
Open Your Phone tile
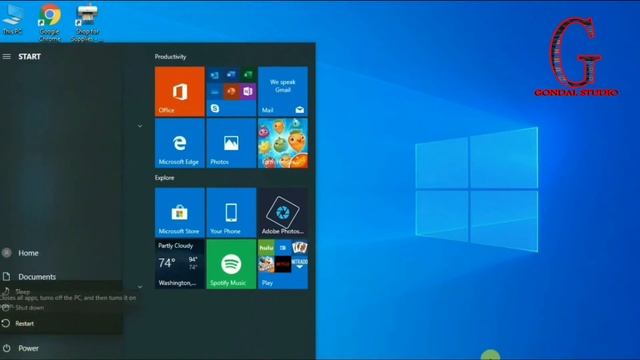tap(231, 213)
